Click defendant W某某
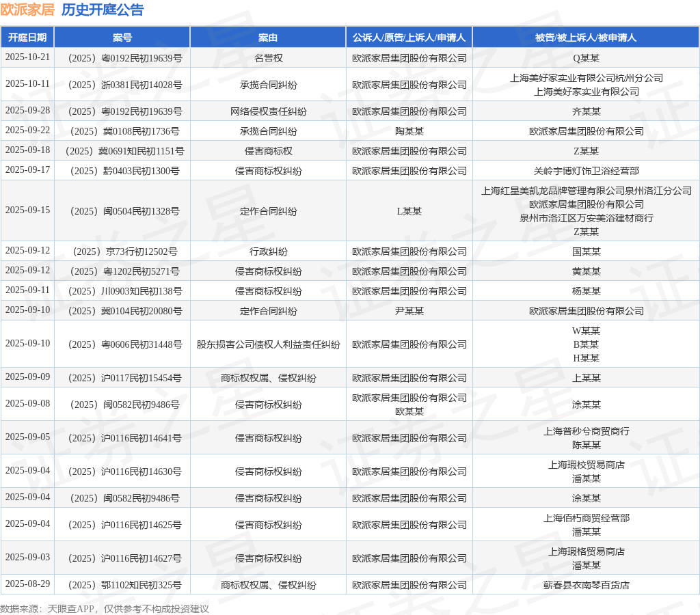Screen dimensions: 700x615 [586, 331]
